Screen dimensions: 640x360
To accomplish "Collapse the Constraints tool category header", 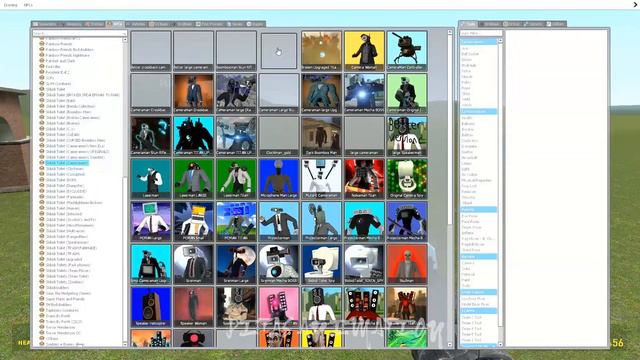I will 478,42.
